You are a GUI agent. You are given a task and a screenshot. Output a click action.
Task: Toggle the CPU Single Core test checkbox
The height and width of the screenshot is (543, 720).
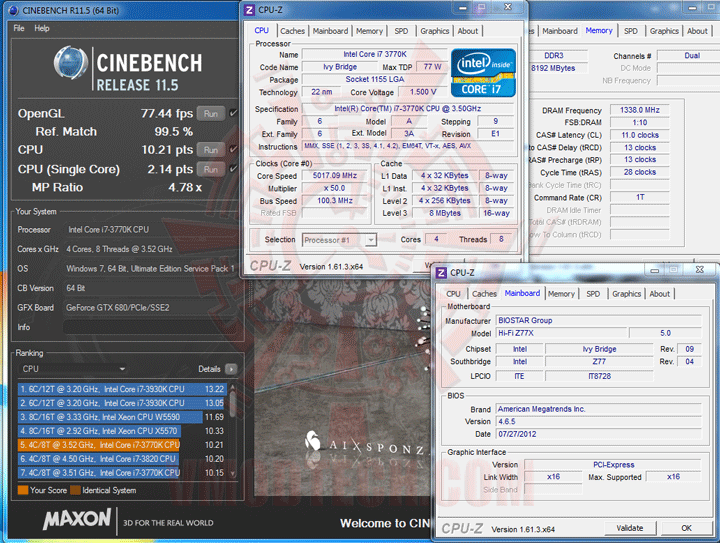(233, 168)
